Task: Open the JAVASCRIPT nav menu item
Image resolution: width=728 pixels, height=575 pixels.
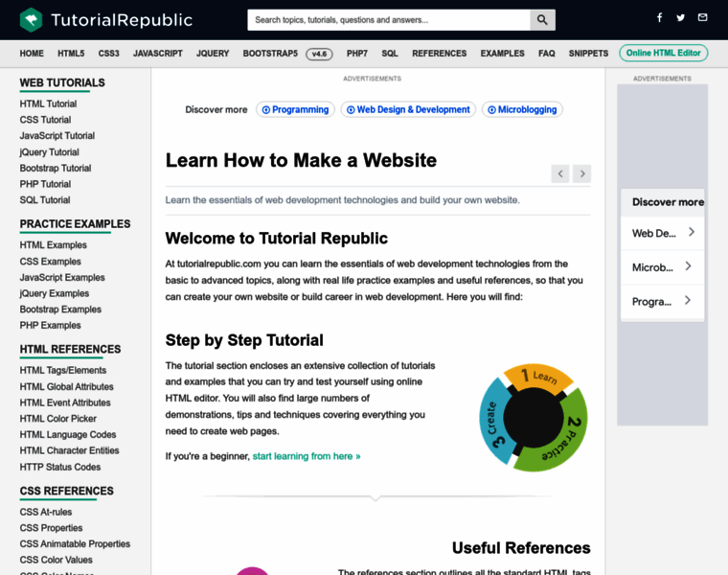Action: coord(157,54)
